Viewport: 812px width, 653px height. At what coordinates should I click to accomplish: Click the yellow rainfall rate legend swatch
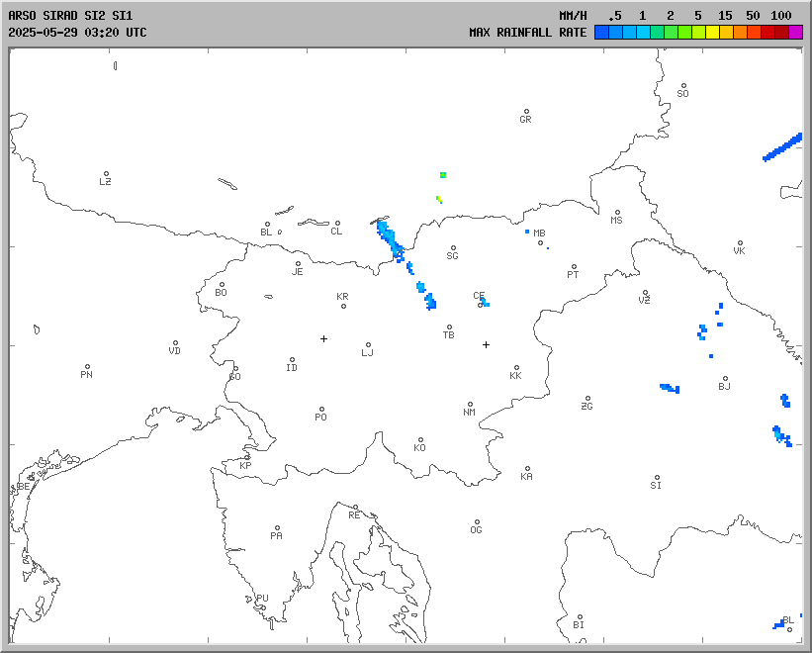click(712, 33)
